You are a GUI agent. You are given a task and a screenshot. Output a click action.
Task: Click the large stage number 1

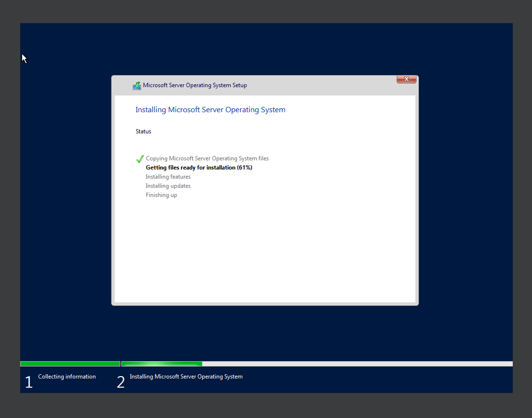point(29,382)
